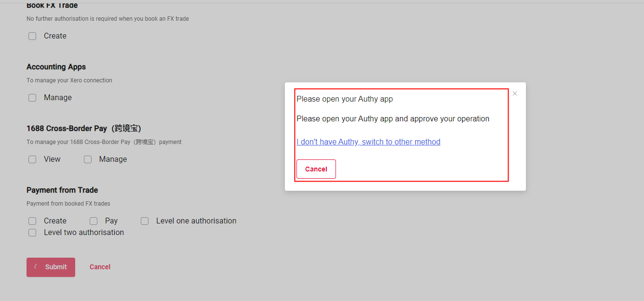This screenshot has height=301, width=644.
Task: Click the Cancel link beside Submit
Action: [100, 267]
